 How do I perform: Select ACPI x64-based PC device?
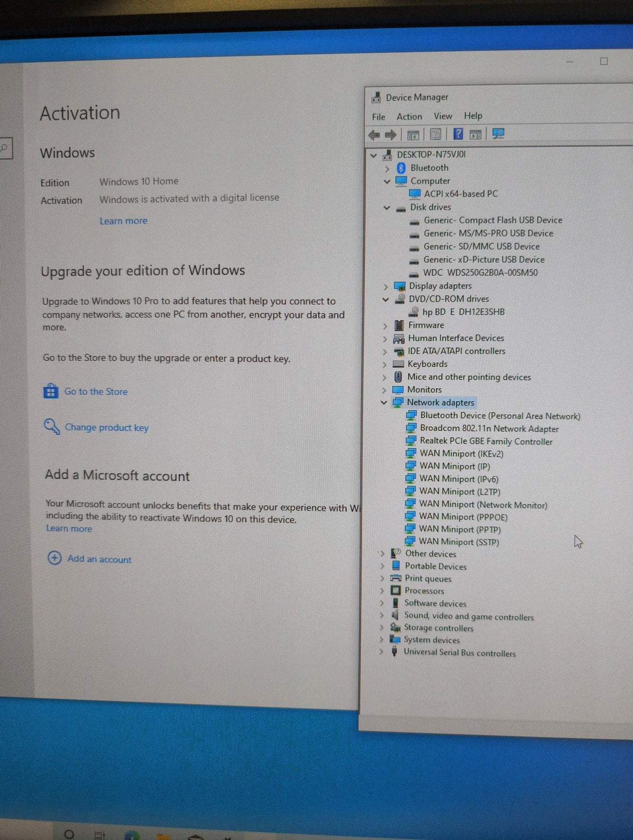point(461,194)
